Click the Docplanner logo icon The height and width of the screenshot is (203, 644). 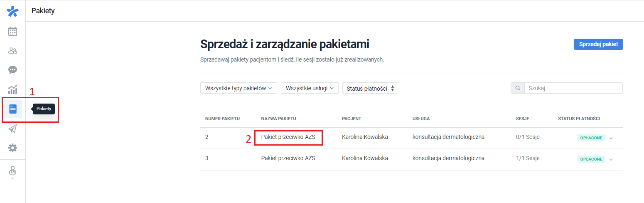13,11
